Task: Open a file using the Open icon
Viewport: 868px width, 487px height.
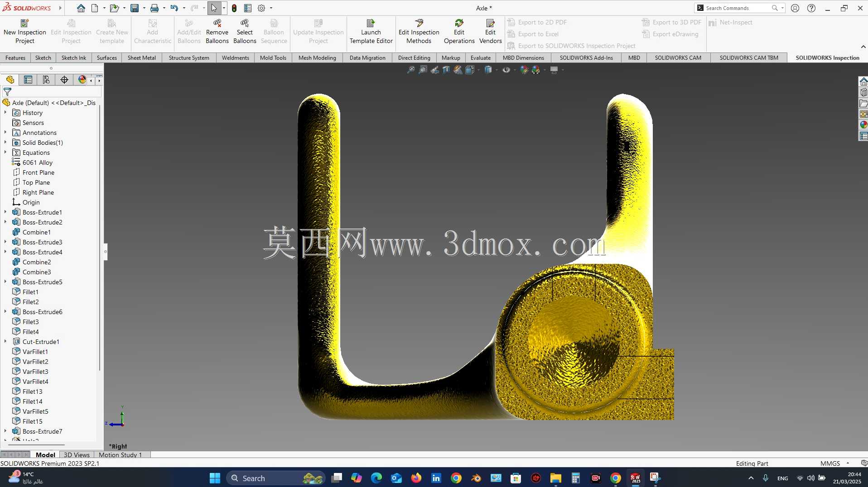Action: [x=114, y=8]
